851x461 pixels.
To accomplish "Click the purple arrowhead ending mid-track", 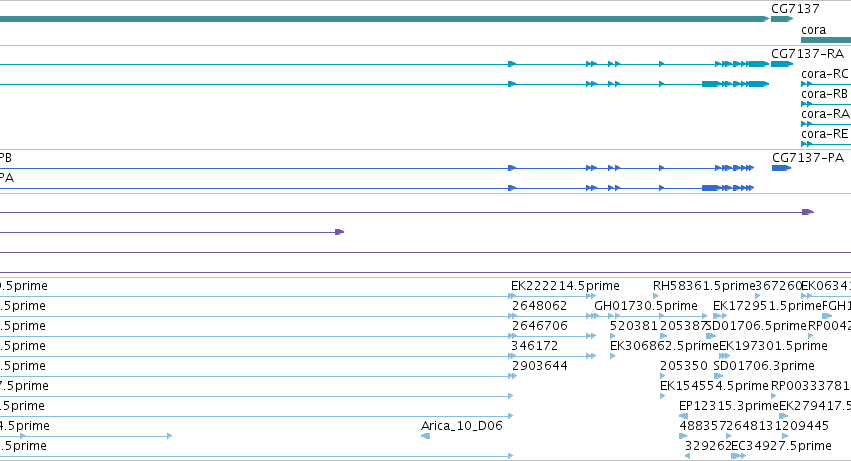I will [x=340, y=232].
